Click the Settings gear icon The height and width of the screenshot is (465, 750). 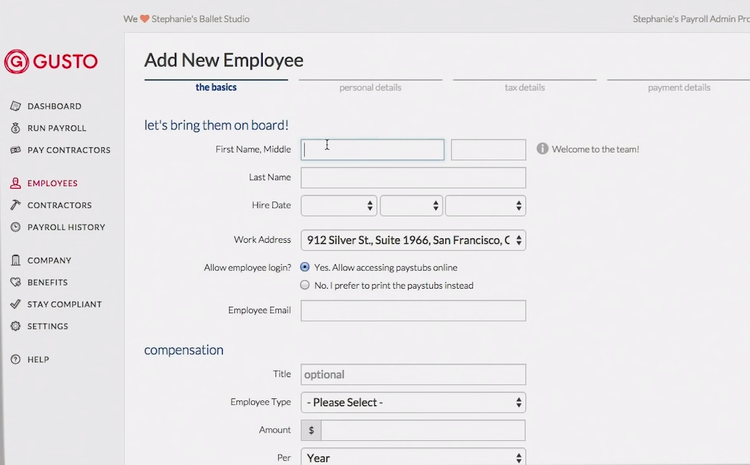click(x=16, y=326)
